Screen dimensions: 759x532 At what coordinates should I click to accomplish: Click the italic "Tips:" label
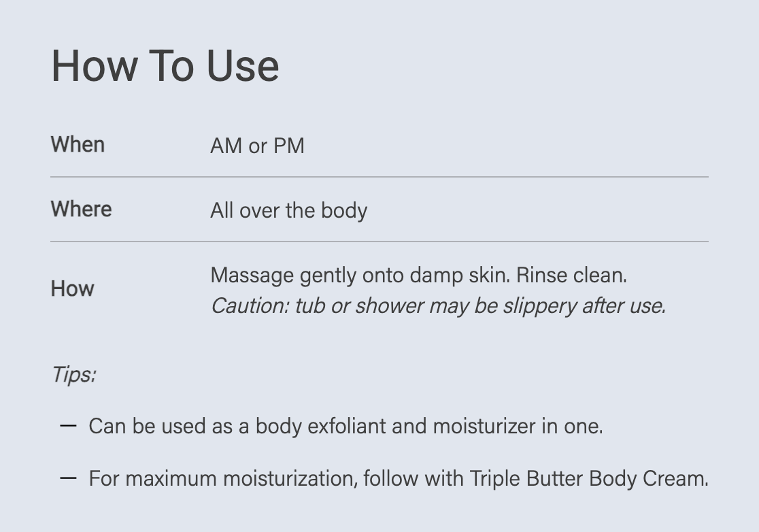pos(73,374)
